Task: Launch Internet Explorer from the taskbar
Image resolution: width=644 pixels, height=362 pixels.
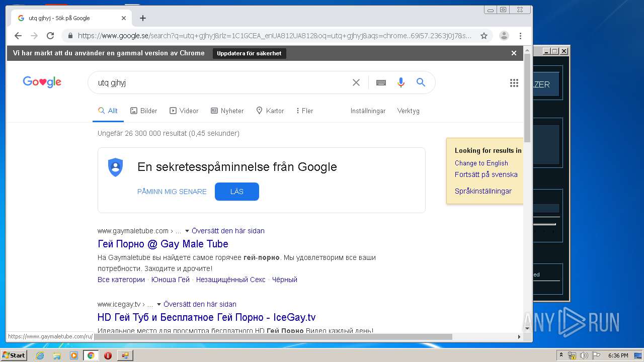Action: 40,355
